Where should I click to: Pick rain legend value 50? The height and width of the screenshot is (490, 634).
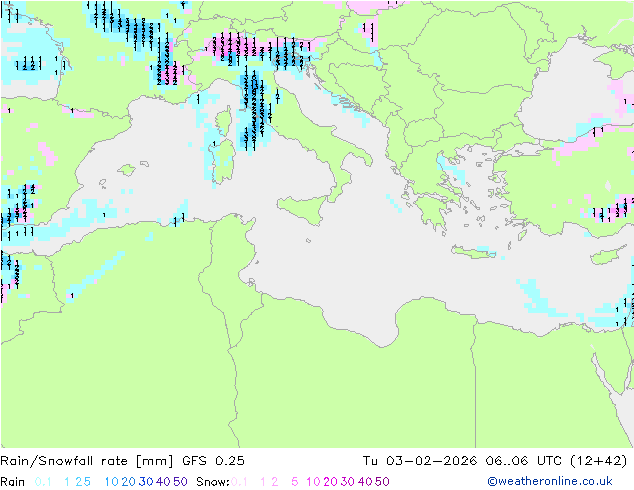coord(180,482)
